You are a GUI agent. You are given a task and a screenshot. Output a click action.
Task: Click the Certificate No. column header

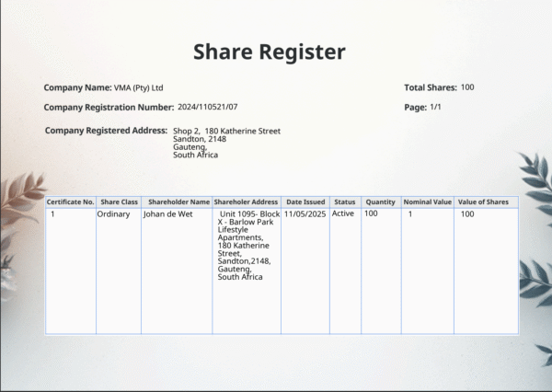(71, 202)
